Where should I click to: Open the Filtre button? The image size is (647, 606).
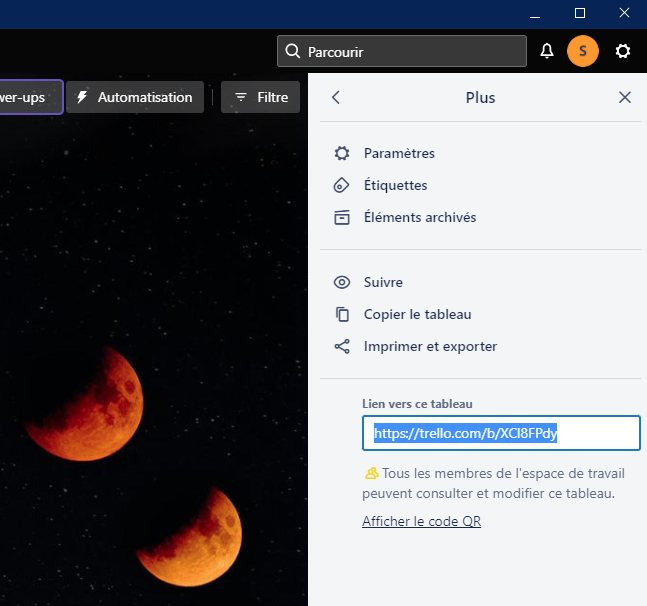pos(260,97)
